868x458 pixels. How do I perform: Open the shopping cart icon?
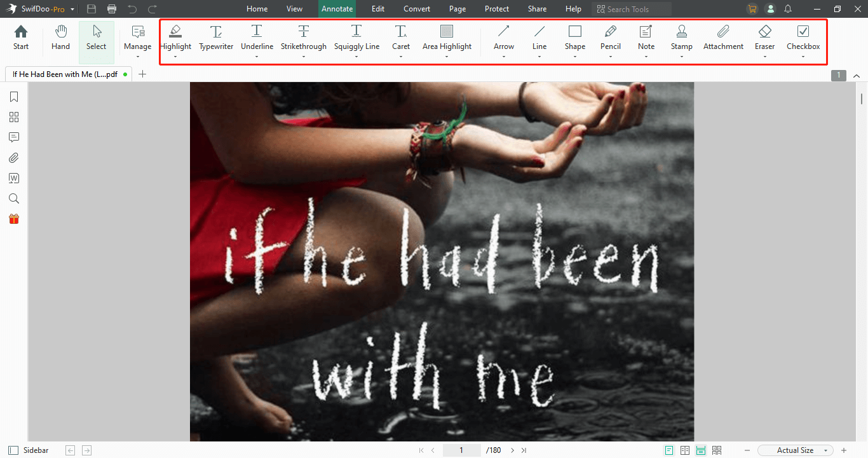coord(752,9)
